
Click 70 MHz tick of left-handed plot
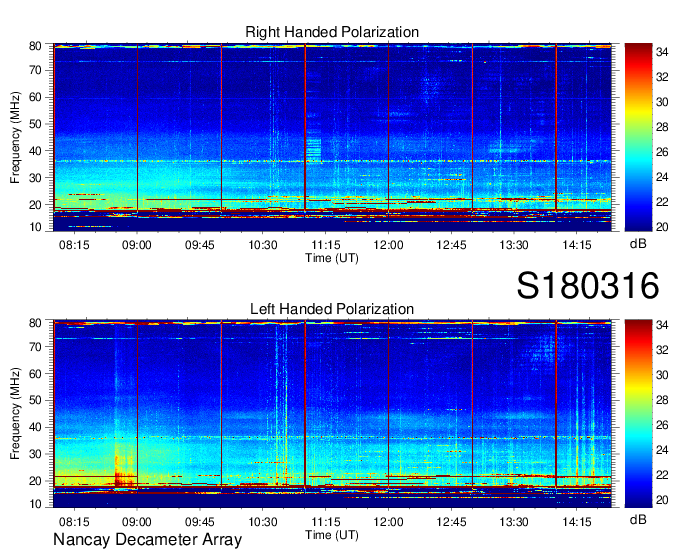pyautogui.click(x=36, y=346)
